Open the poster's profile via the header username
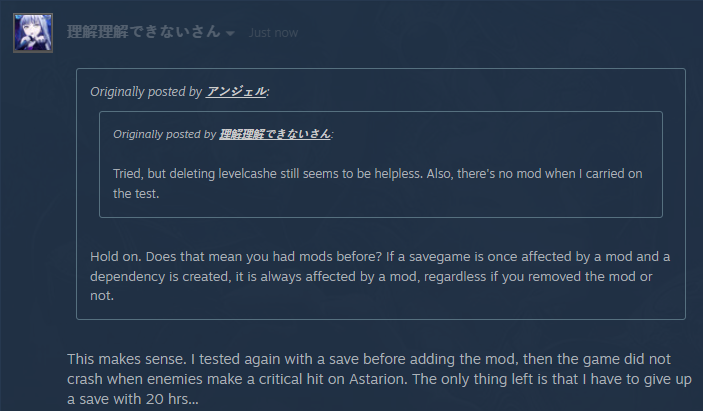The height and width of the screenshot is (411, 703). tap(143, 32)
